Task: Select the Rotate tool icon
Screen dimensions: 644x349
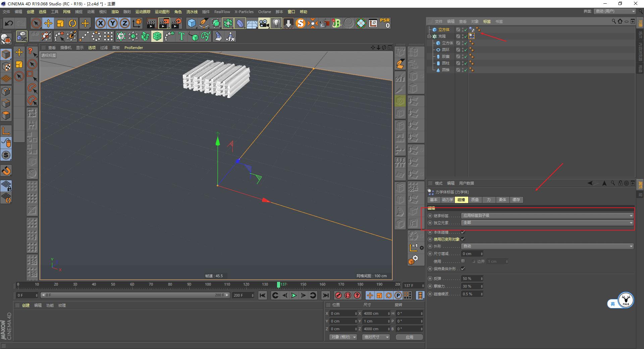Action: [x=73, y=23]
